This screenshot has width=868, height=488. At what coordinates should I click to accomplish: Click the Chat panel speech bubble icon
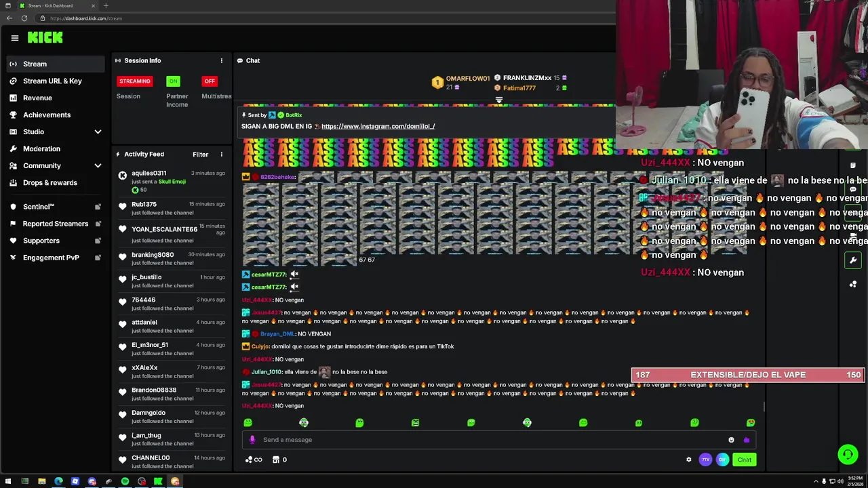pos(240,61)
